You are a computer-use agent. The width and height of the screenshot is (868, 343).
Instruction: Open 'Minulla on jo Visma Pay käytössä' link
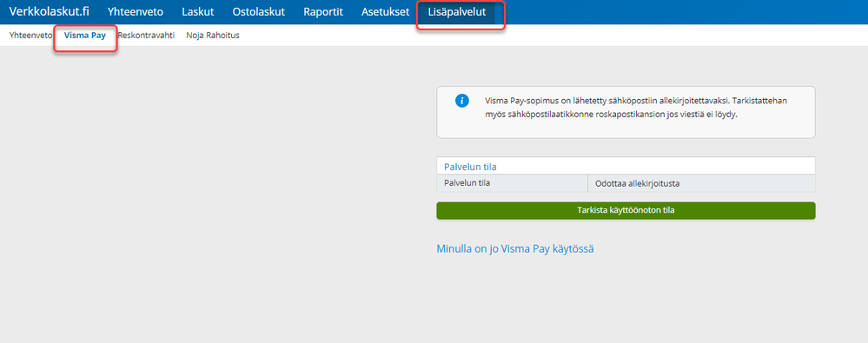coord(515,249)
